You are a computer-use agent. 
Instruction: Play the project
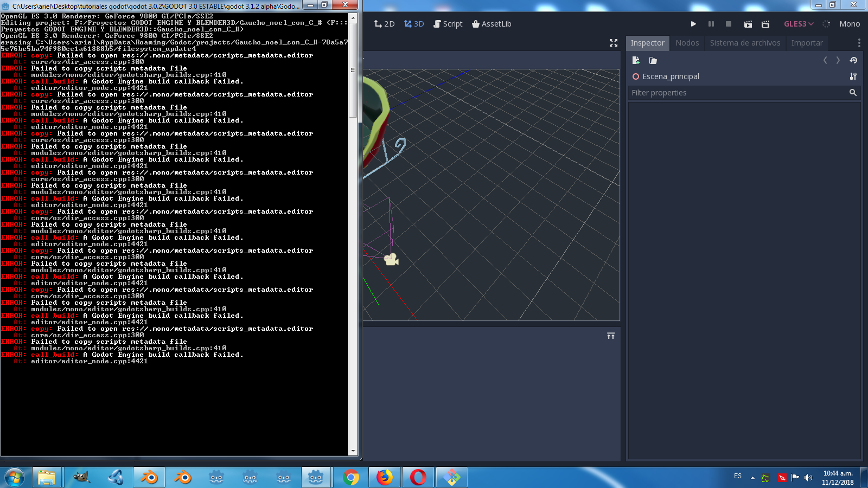click(693, 24)
